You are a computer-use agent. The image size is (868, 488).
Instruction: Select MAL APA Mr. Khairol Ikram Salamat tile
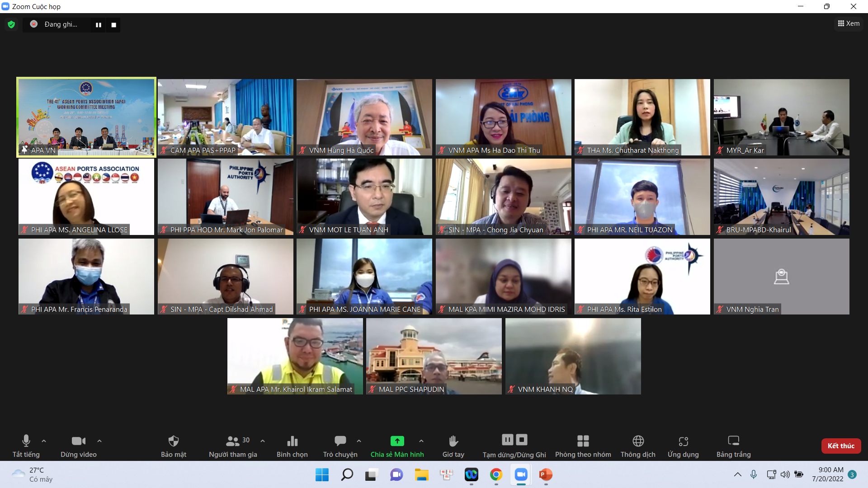(x=295, y=356)
